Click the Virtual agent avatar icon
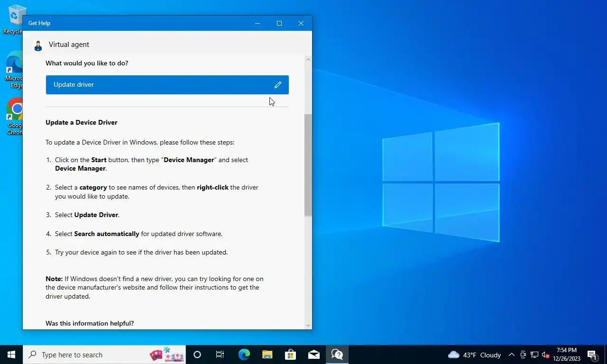607x364 pixels. click(x=38, y=45)
